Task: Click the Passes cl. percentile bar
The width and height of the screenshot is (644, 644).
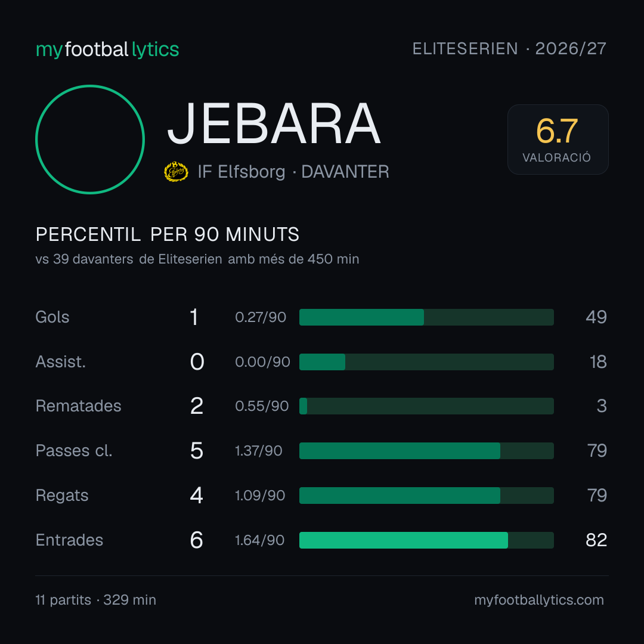Action: click(x=426, y=451)
